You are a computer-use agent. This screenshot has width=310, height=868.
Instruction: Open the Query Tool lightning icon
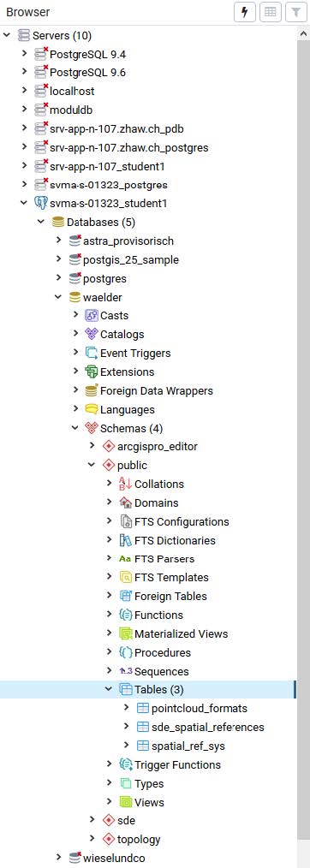[x=245, y=12]
